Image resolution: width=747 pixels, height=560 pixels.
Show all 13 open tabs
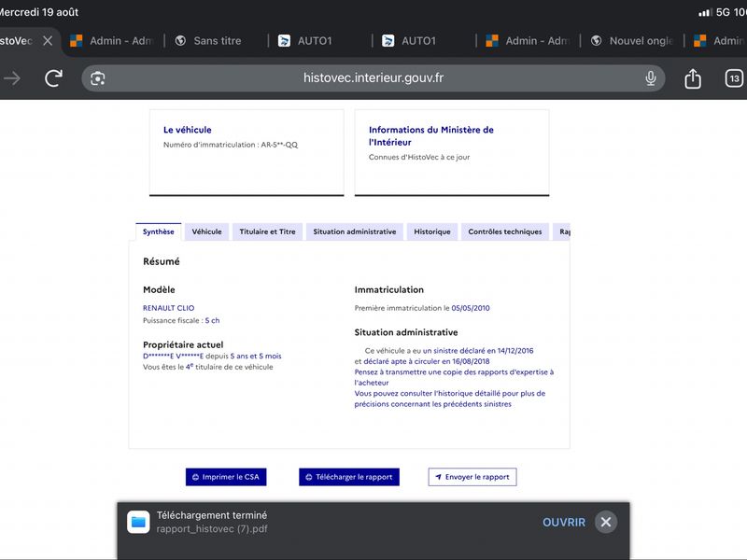tap(734, 78)
